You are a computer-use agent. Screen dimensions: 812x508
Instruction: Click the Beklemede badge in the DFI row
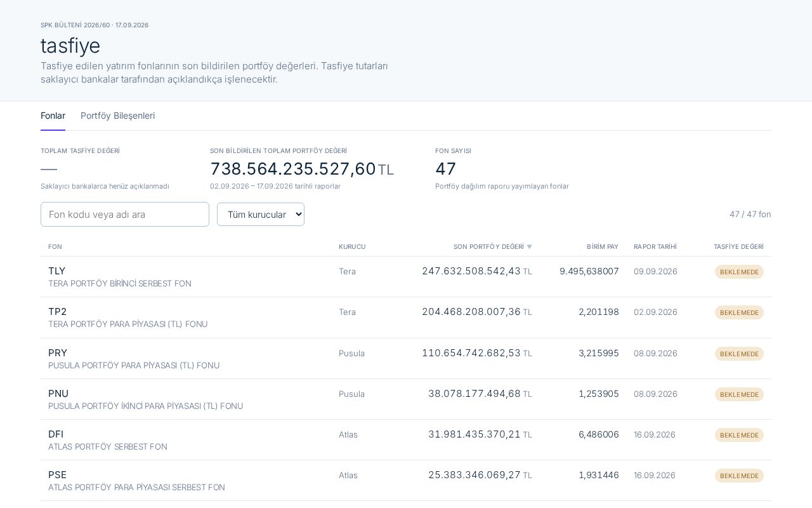click(x=739, y=435)
